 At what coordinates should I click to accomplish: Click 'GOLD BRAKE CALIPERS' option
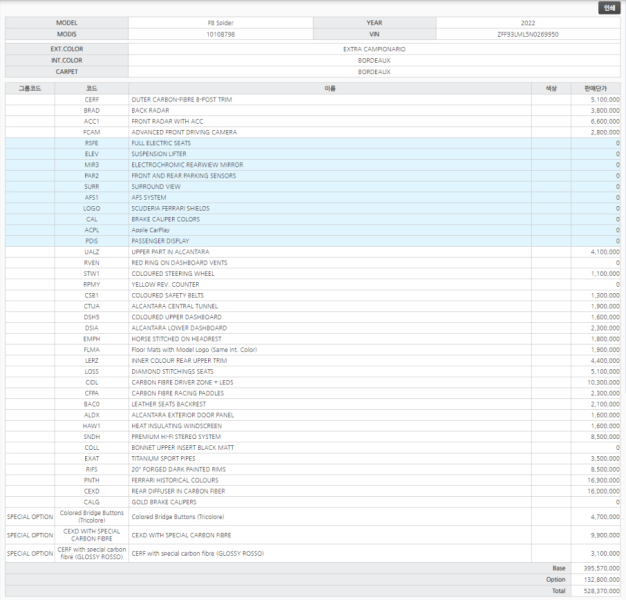pyautogui.click(x=164, y=502)
